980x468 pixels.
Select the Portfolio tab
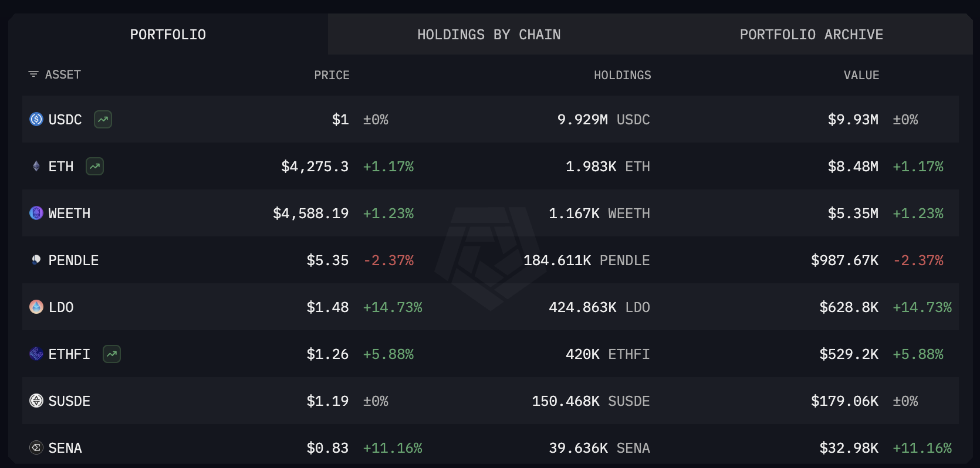pos(168,35)
